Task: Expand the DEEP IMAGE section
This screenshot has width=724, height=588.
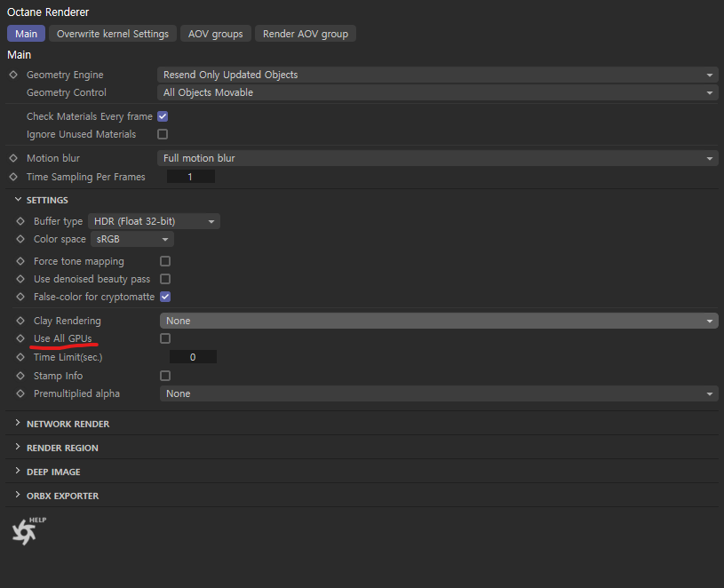Action: pyautogui.click(x=18, y=472)
